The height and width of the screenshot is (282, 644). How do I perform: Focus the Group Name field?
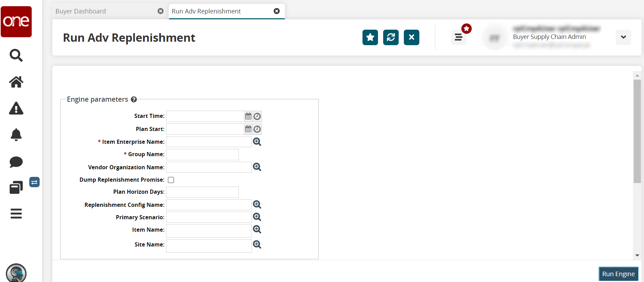(202, 154)
